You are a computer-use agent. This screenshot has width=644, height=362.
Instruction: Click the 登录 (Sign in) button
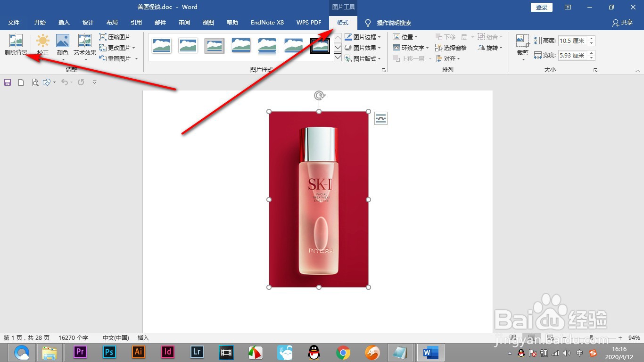pos(542,7)
